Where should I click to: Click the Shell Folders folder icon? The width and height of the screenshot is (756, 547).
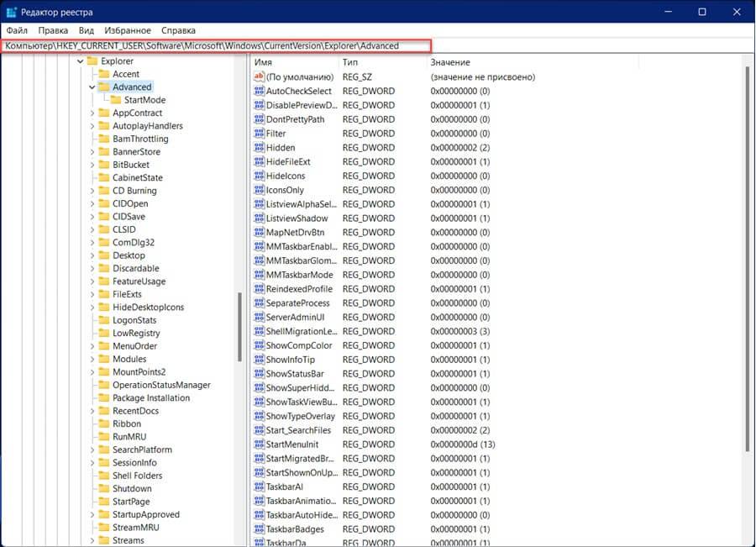tap(103, 476)
